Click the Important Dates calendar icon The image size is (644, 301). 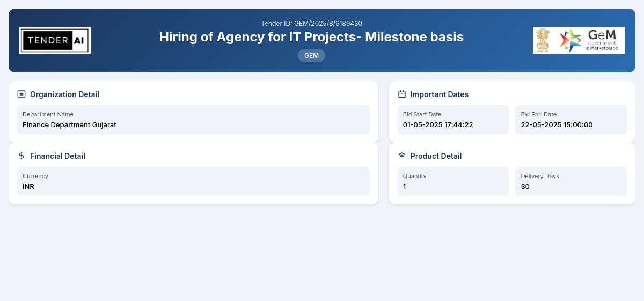coord(402,94)
